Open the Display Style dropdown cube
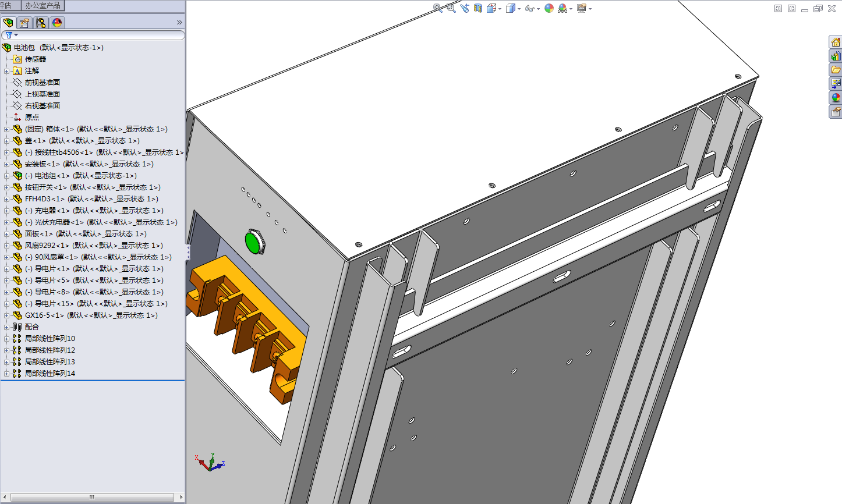 tap(512, 8)
